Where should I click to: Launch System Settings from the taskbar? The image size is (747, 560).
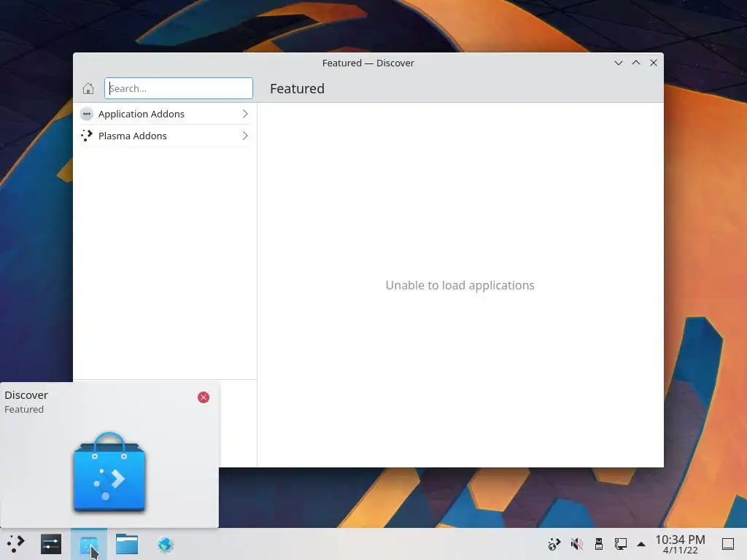click(x=51, y=544)
